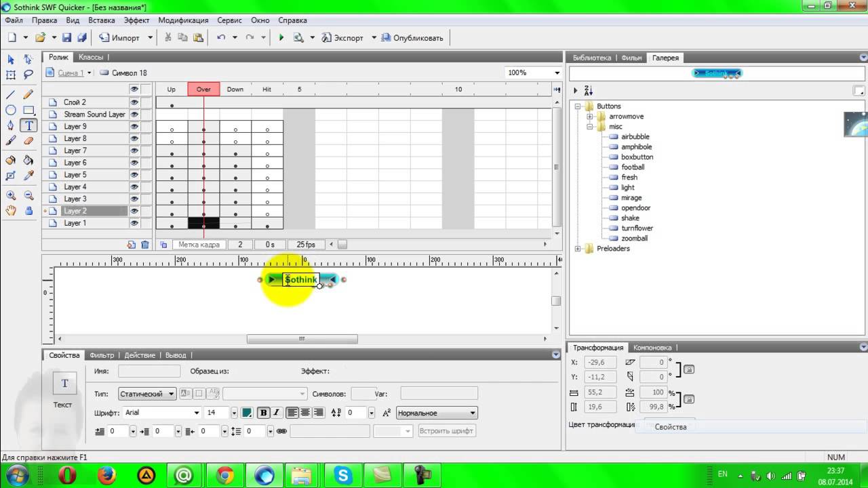868x488 pixels.
Task: Click the Экспорт button
Action: pyautogui.click(x=343, y=38)
